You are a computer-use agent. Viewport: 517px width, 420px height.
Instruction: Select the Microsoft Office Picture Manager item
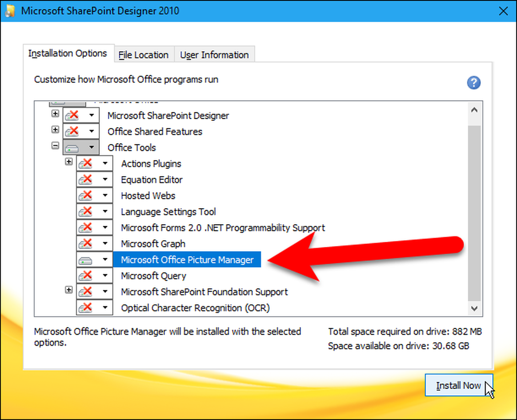coord(187,259)
